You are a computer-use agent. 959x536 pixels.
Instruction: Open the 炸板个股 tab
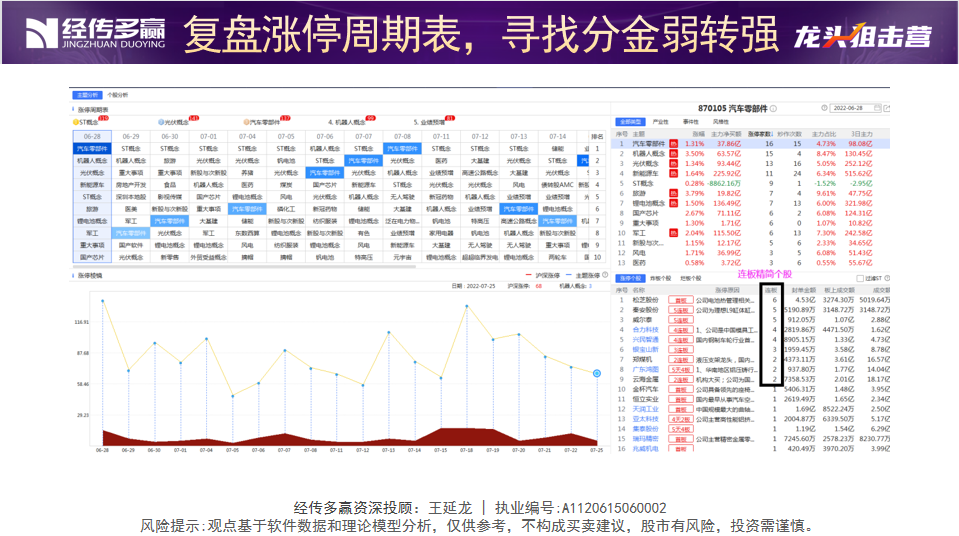tap(661, 278)
